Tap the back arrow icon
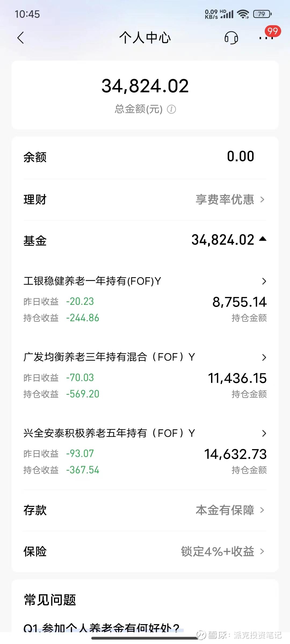290x644 pixels. (21, 38)
